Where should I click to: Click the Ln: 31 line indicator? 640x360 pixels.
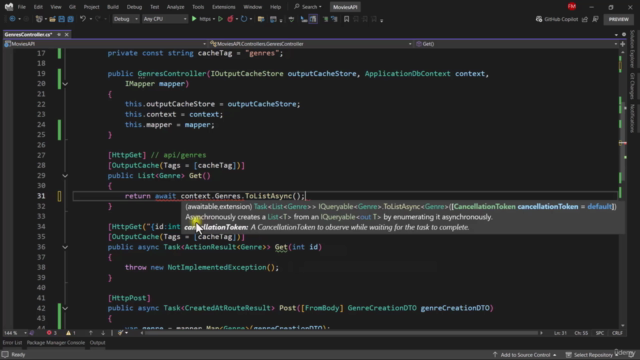point(560,333)
